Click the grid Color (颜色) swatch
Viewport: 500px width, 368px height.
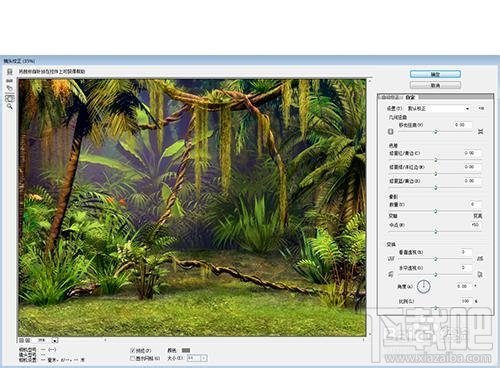[x=186, y=350]
